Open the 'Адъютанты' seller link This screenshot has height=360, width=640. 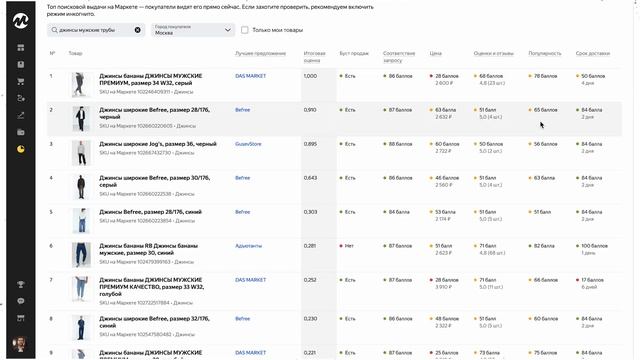pos(249,246)
